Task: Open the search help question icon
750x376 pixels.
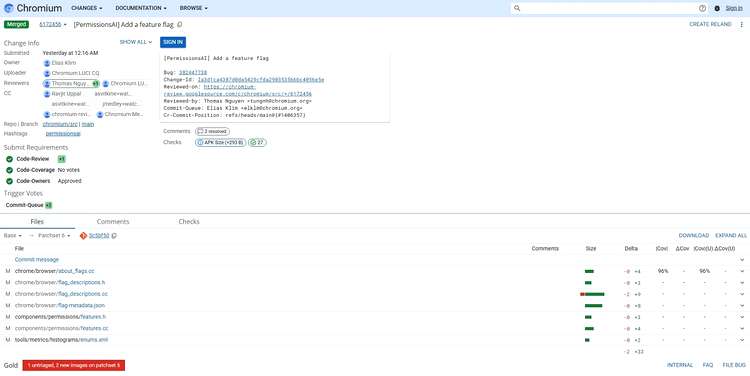Action: pos(702,8)
